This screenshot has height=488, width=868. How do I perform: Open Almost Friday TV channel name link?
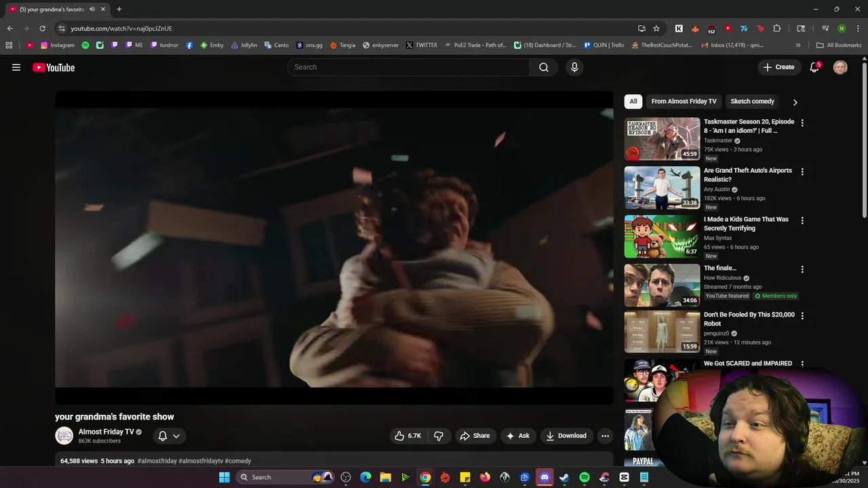pos(106,432)
